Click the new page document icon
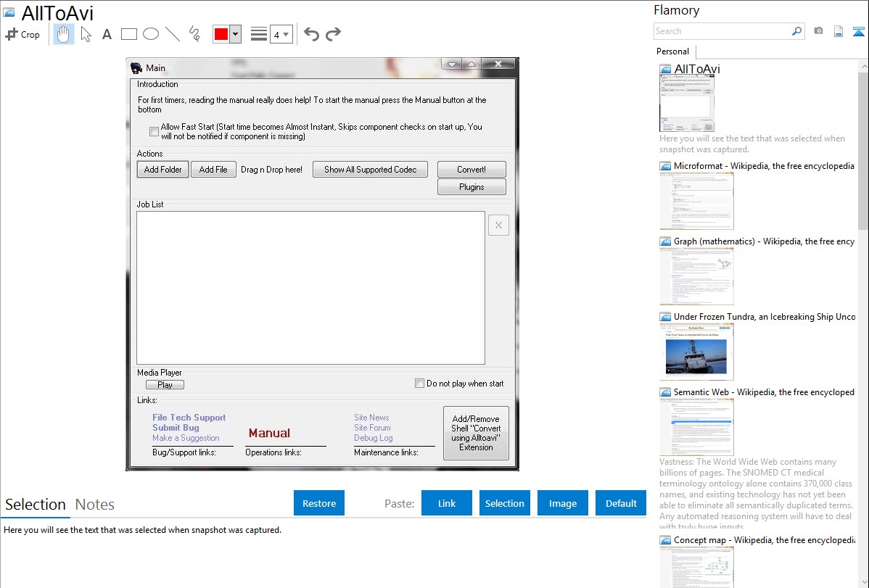Screen dimensions: 869x588 point(839,31)
